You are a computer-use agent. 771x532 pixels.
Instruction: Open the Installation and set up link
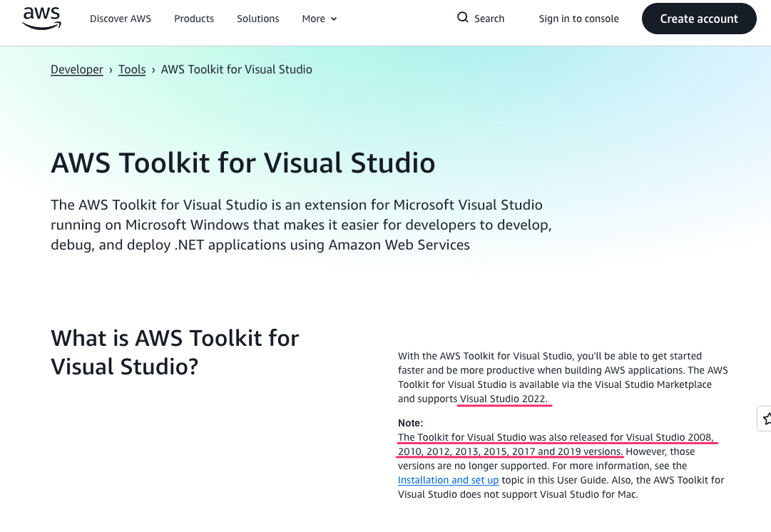pos(448,480)
